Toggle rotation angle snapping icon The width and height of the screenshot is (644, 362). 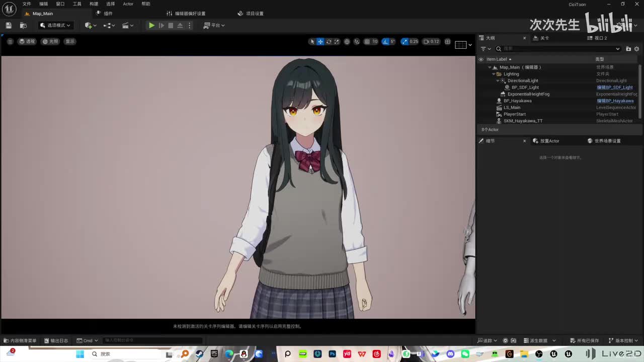[385, 42]
